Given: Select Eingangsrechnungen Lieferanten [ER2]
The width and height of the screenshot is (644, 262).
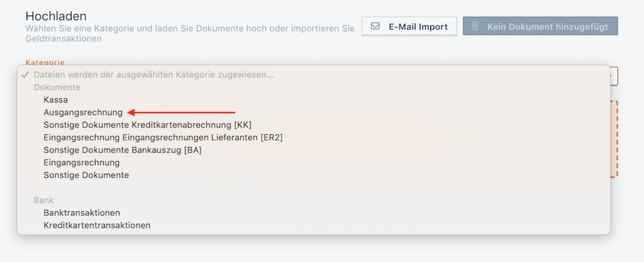Looking at the screenshot, I should pyautogui.click(x=163, y=137).
